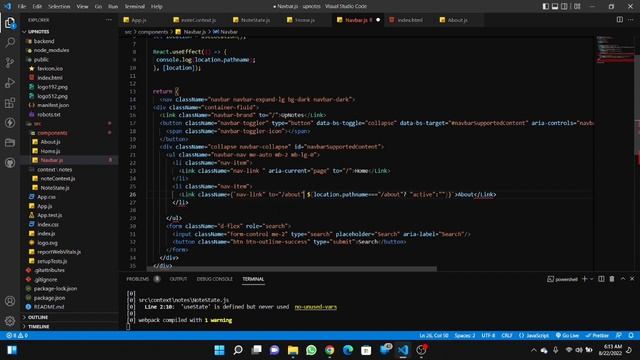The height and width of the screenshot is (360, 640).
Task: Click Explorer more actions ellipsis
Action: [x=109, y=20]
